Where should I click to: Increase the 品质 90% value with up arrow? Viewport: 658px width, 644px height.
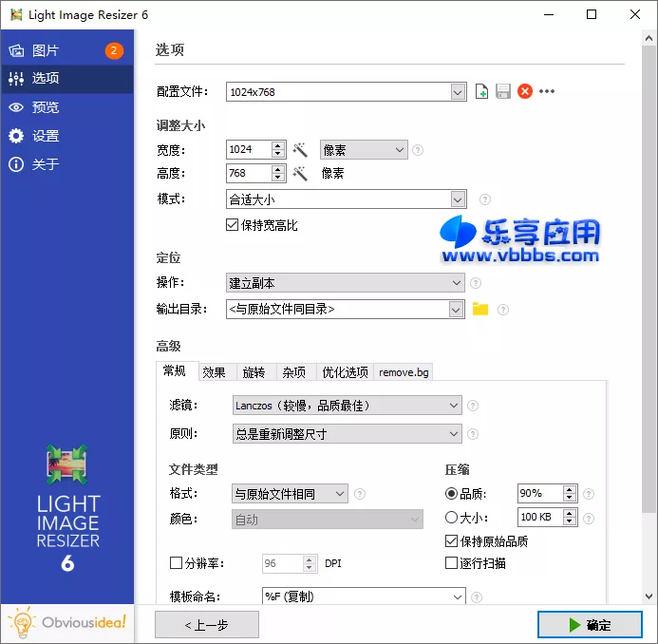[x=569, y=489]
